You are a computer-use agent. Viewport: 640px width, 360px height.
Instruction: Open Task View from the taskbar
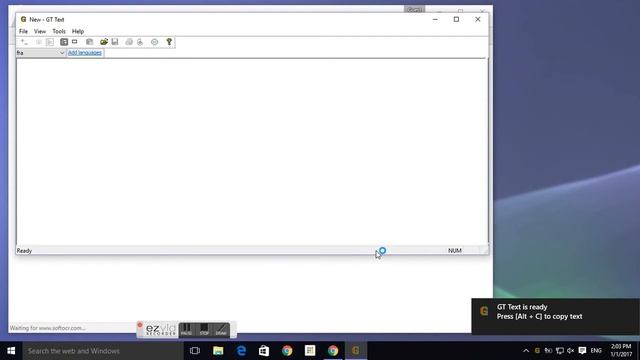click(x=195, y=351)
